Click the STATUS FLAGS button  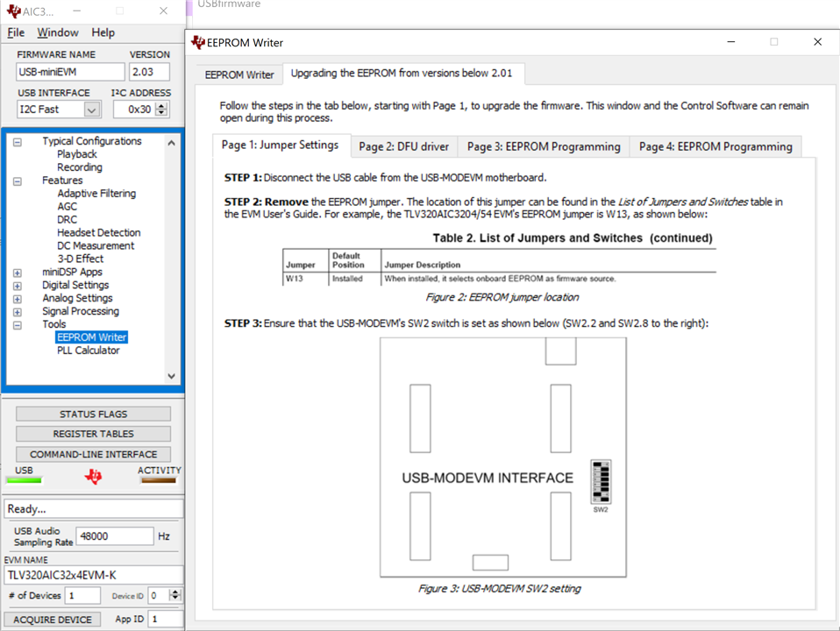(x=93, y=414)
